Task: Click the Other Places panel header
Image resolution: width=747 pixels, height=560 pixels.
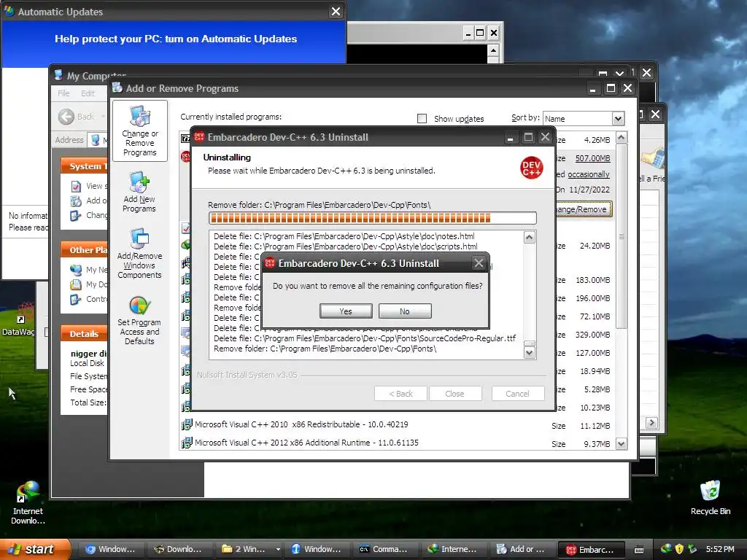Action: point(85,250)
